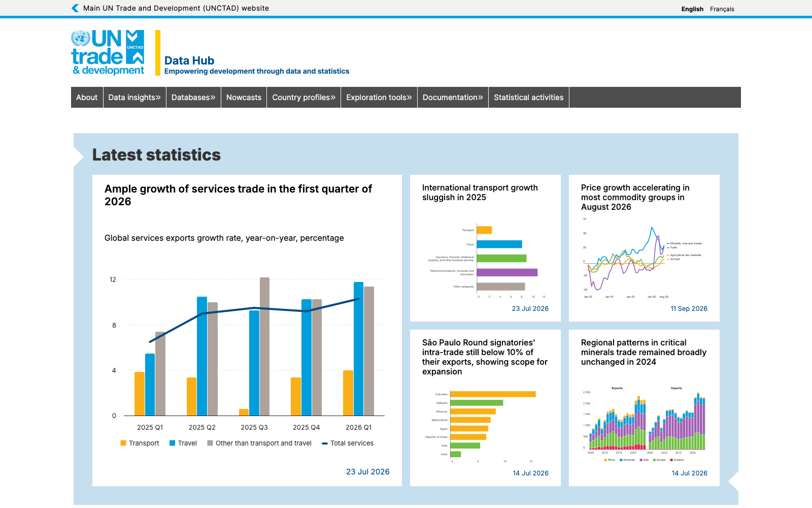
Task: Select English language option
Action: tap(692, 9)
